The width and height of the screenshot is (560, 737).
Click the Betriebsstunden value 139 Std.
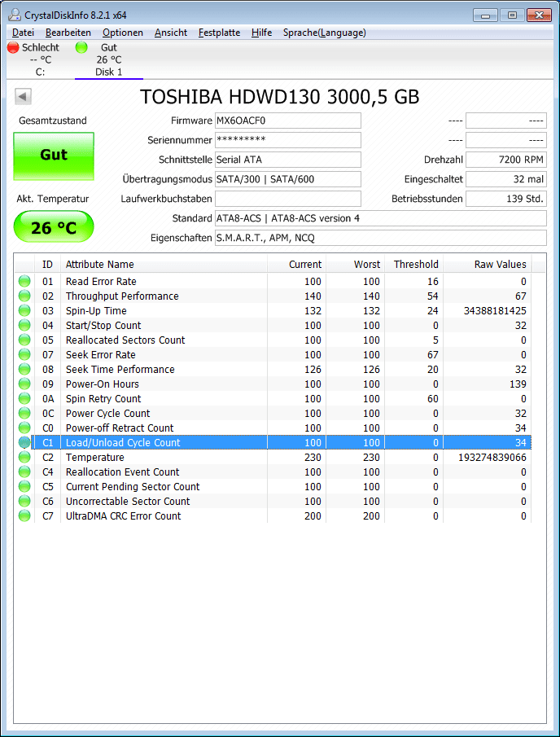(506, 199)
